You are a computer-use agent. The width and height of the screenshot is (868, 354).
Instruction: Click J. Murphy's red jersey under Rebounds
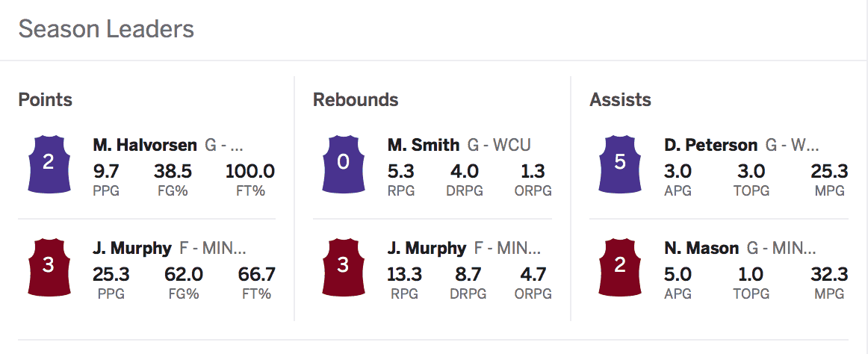click(343, 267)
